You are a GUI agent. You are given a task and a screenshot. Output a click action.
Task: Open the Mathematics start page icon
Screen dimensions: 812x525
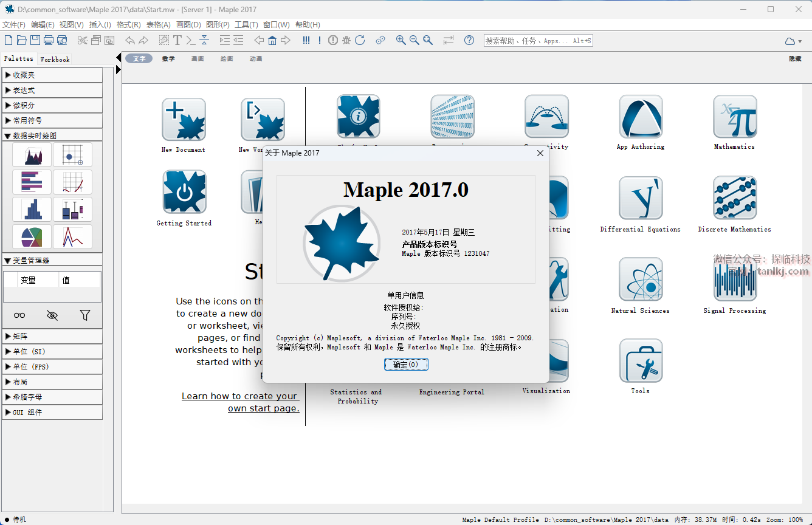click(735, 117)
